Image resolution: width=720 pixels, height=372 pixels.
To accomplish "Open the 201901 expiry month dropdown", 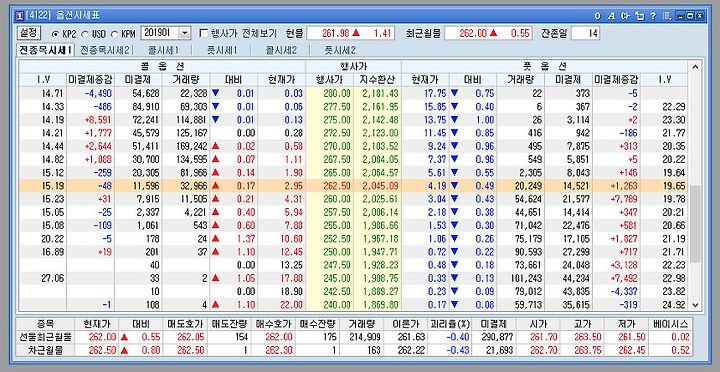I will 185,34.
